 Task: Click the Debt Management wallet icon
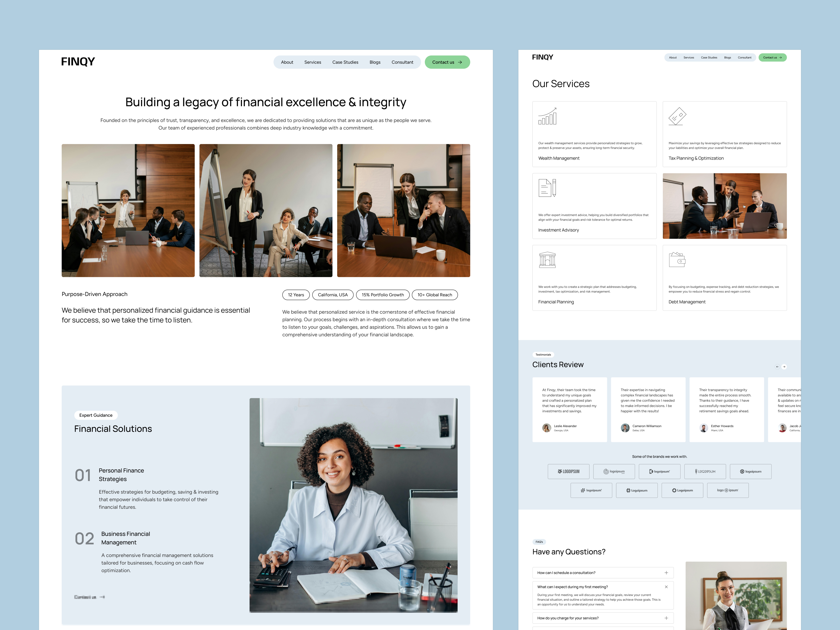[677, 260]
